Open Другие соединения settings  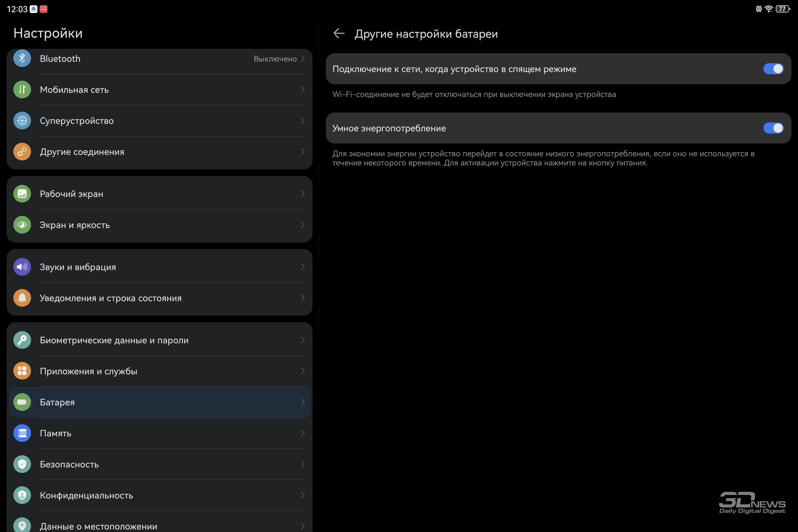160,152
